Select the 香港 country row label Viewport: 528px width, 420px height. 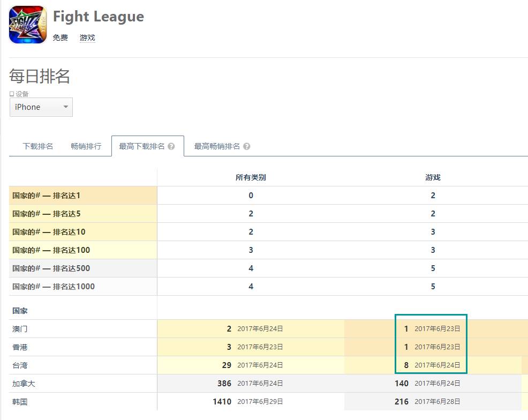click(20, 347)
